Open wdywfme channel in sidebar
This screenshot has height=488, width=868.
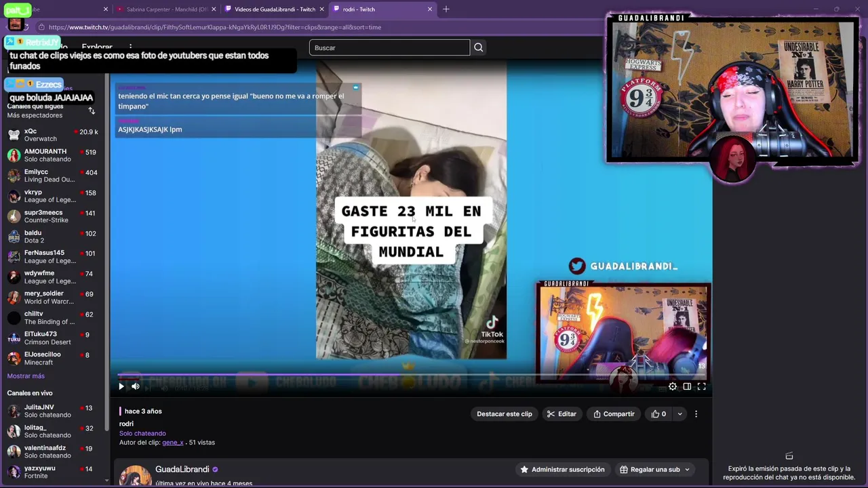(x=53, y=277)
